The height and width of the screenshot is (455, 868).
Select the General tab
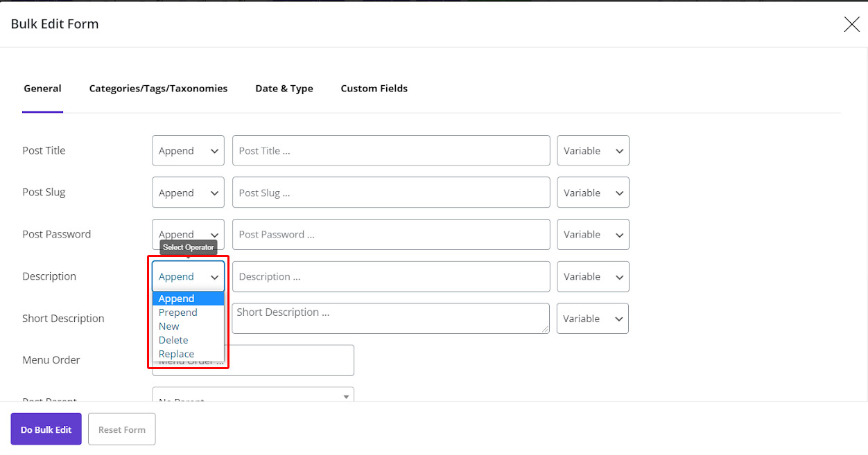(x=42, y=88)
